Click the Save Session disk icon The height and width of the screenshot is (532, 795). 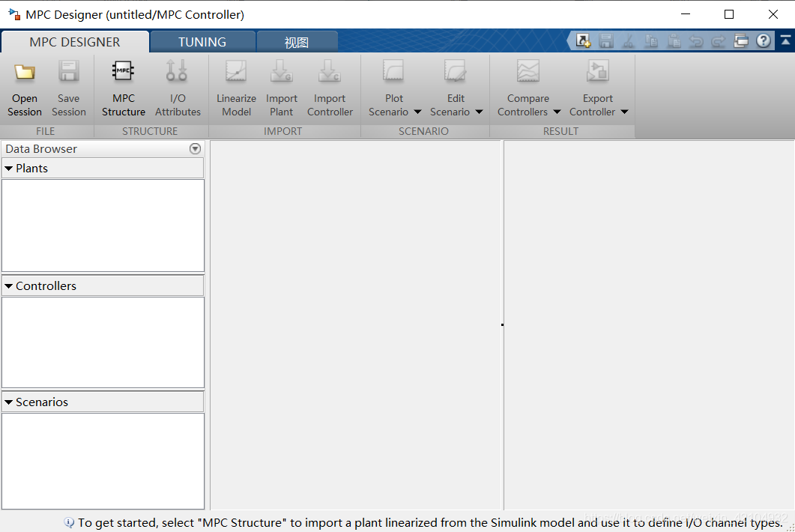click(68, 71)
